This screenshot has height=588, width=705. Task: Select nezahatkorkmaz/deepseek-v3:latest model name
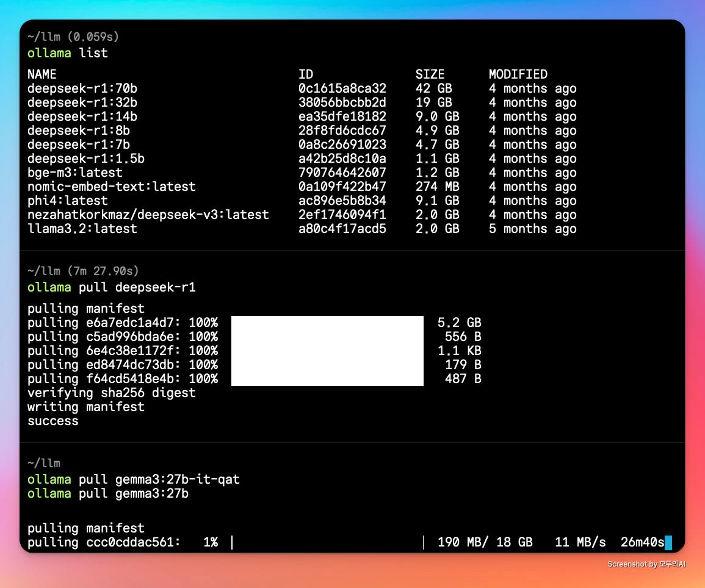[148, 214]
